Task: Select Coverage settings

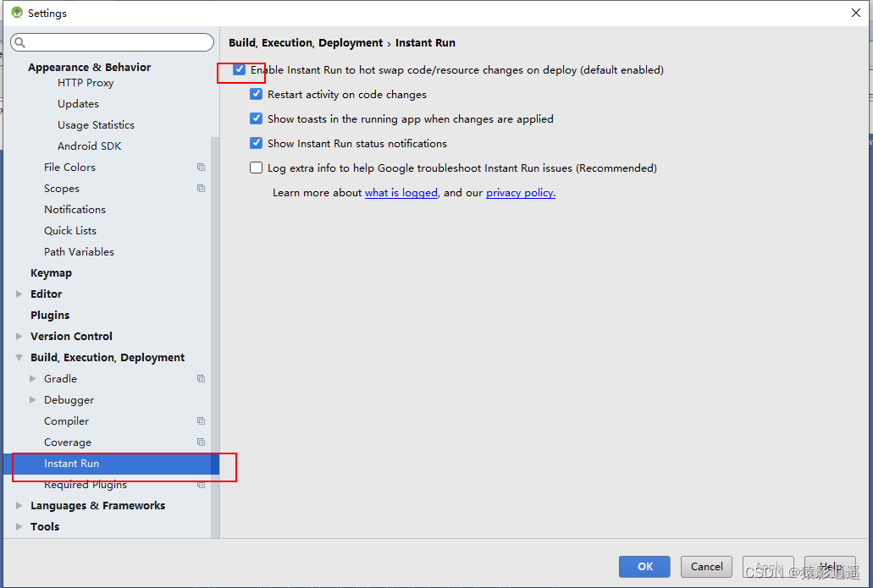Action: 68,442
